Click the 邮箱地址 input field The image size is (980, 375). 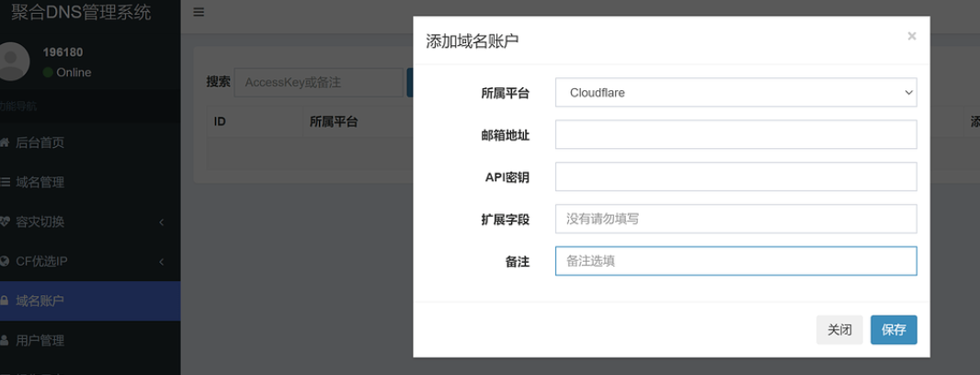click(735, 134)
